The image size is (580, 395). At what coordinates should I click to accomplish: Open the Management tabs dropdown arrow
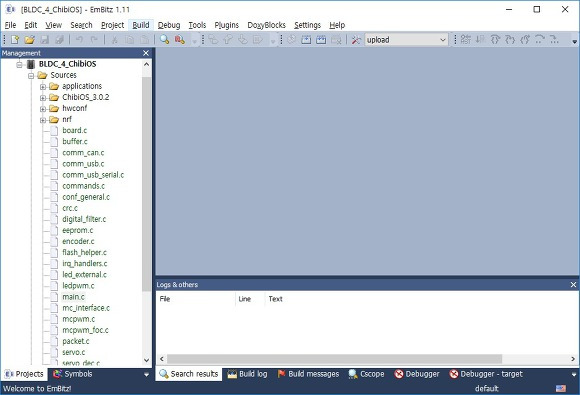coord(146,375)
